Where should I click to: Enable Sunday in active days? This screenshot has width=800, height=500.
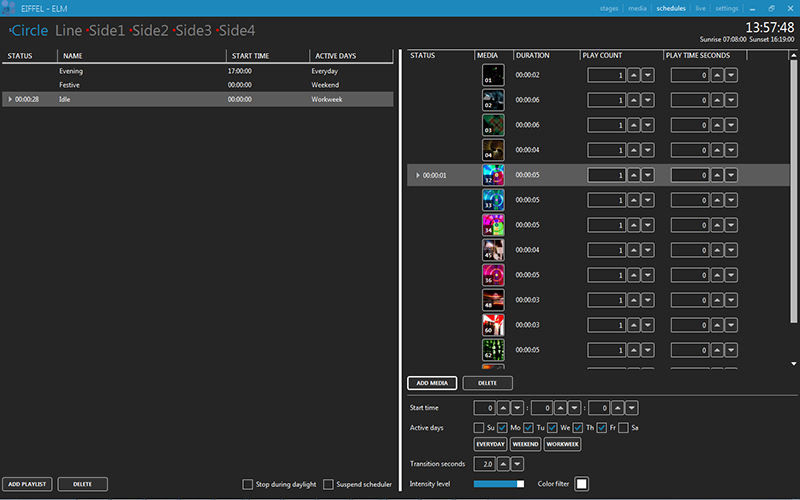[479, 428]
